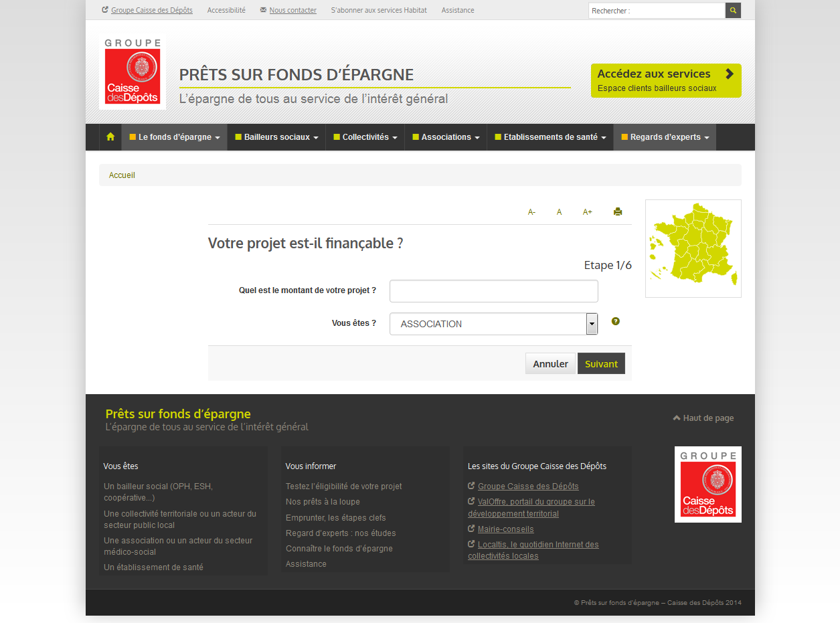This screenshot has width=840, height=623.
Task: Reset font size with the A control
Action: coord(559,212)
